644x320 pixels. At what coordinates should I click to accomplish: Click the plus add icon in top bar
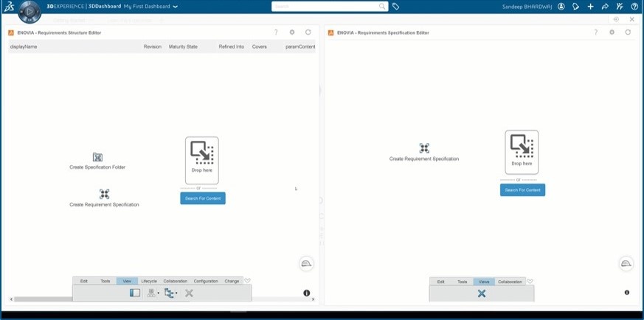[x=590, y=7]
